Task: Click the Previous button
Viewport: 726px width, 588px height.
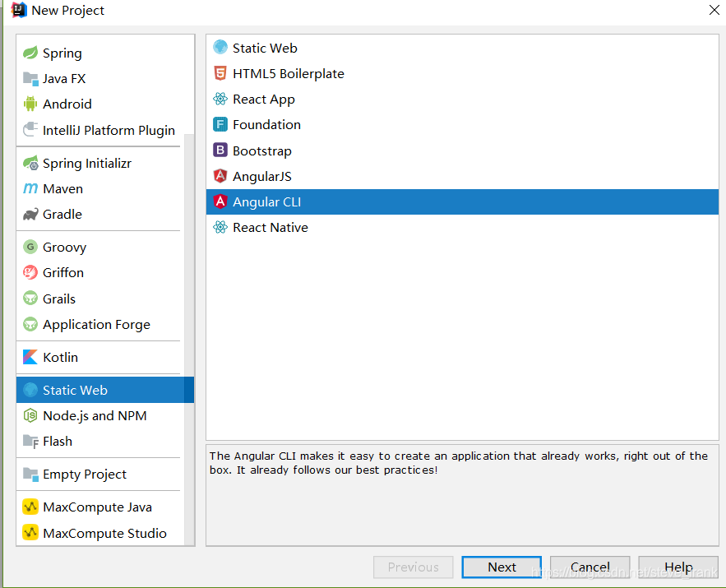Action: tap(413, 567)
